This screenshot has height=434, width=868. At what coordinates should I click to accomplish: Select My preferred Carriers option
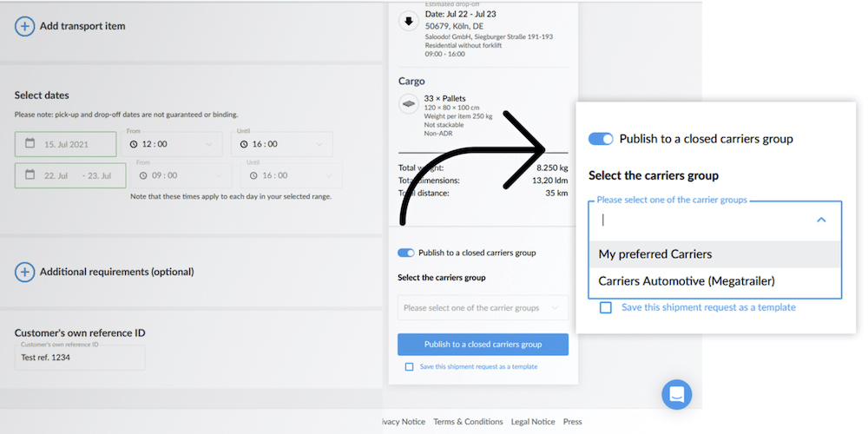coord(655,254)
